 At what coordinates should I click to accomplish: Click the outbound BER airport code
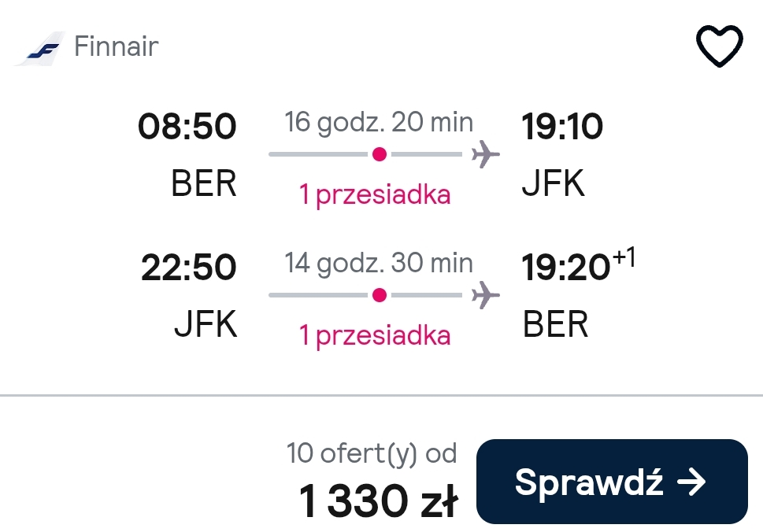204,183
